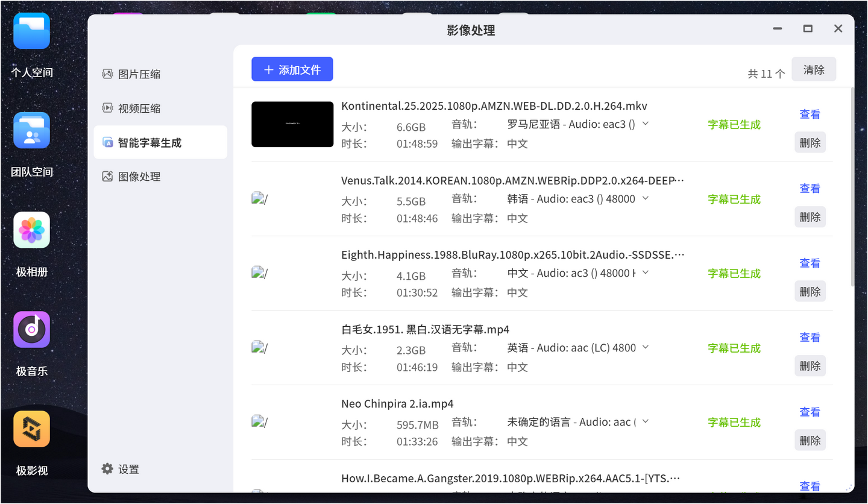Delete the Venus.Talk.2014 entry
Viewport: 868px width, 504px height.
[810, 217]
